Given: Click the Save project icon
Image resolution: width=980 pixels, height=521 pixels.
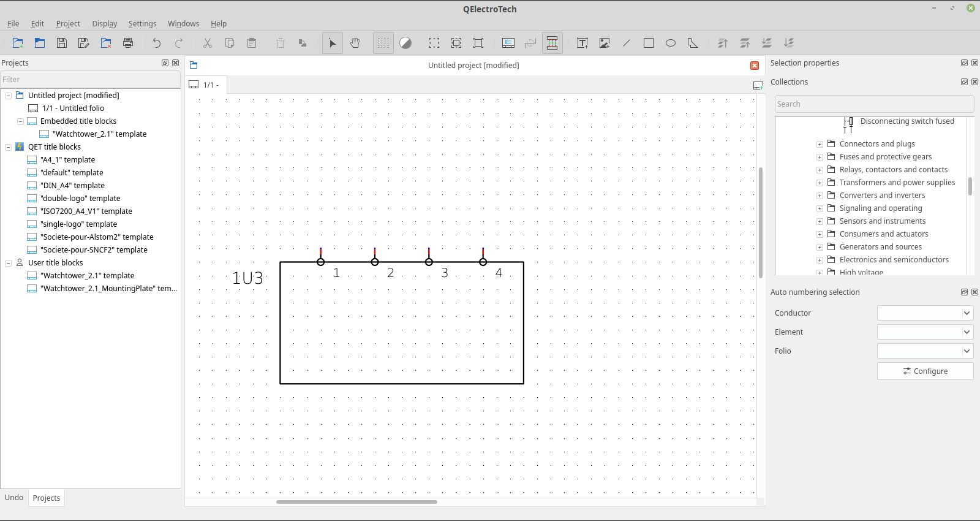Looking at the screenshot, I should click(x=62, y=43).
